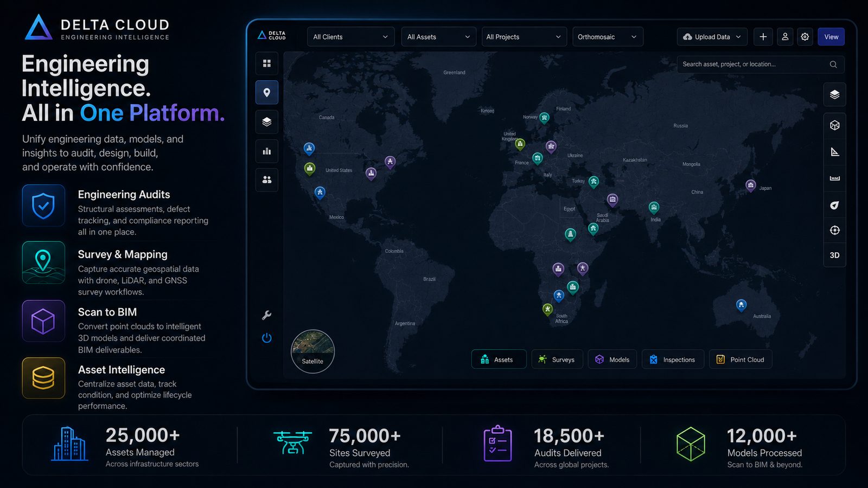
Task: Open map layers button on right toolbar
Action: click(834, 95)
